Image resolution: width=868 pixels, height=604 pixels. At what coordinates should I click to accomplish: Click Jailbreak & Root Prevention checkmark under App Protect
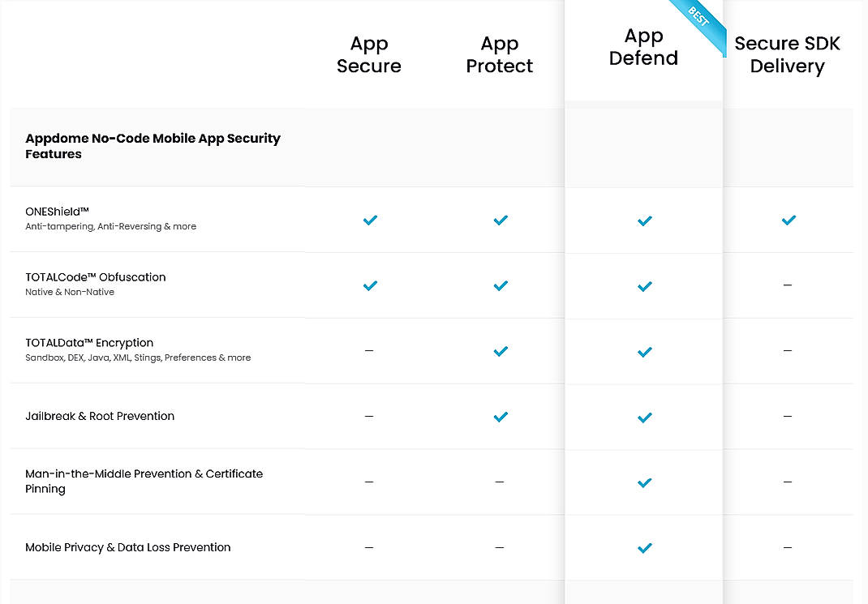click(x=501, y=417)
